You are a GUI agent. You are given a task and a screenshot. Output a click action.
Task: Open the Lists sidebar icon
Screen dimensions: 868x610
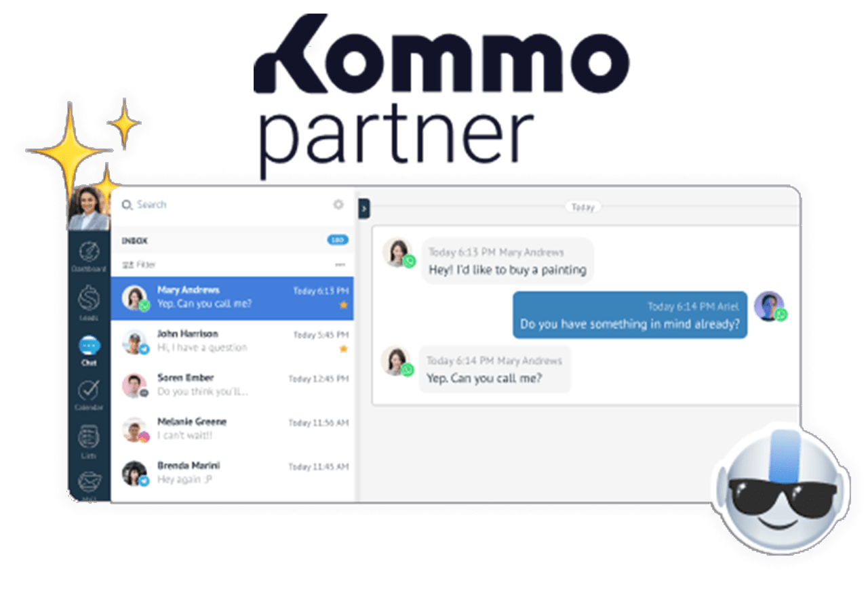pyautogui.click(x=89, y=441)
